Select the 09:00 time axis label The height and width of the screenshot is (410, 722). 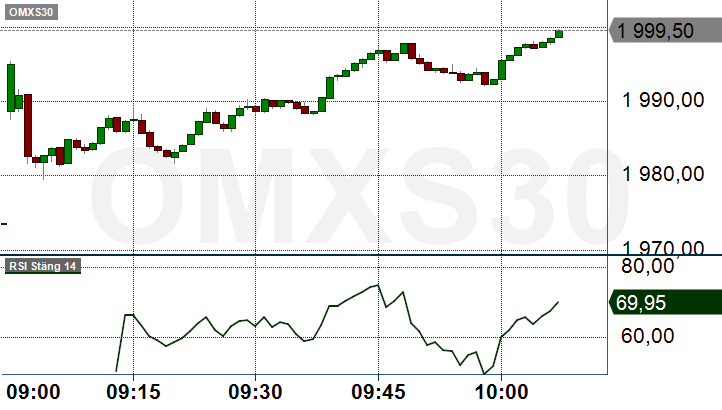click(34, 392)
